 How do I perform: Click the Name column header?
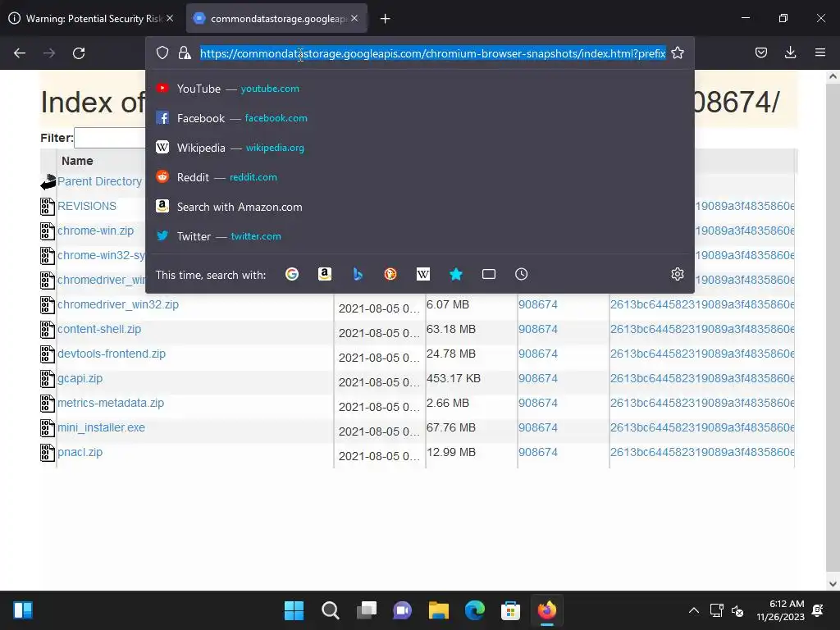[77, 161]
